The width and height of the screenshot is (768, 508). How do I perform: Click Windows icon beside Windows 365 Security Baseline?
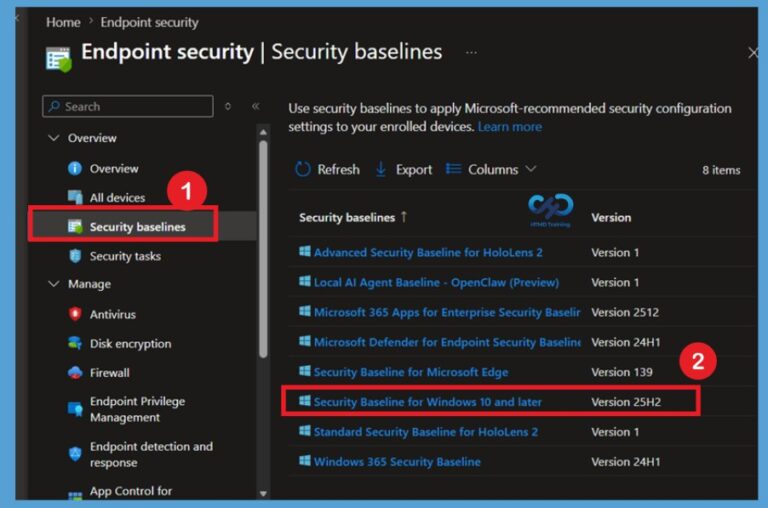305,461
